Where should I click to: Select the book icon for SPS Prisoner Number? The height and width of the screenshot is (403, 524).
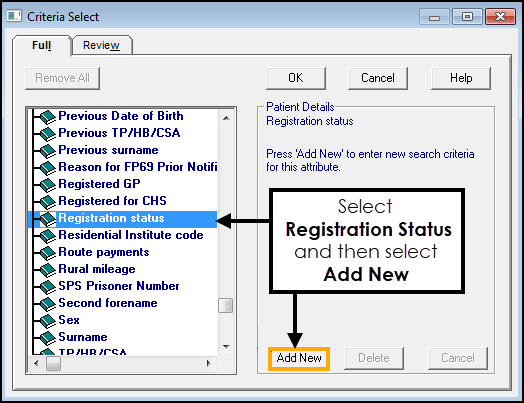point(48,286)
